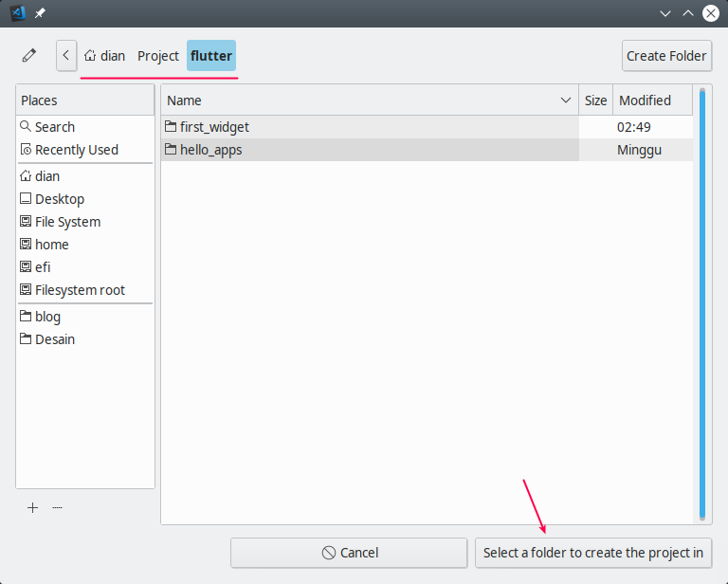Click the blue vertical scrollbar
This screenshot has height=584, width=728.
point(702,303)
